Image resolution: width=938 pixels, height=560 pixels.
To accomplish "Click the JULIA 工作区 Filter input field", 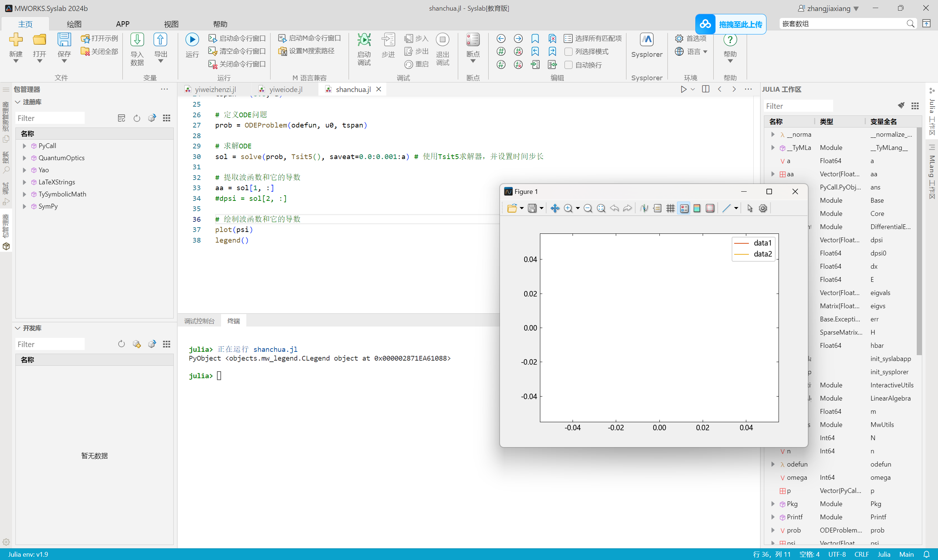I will tap(798, 106).
